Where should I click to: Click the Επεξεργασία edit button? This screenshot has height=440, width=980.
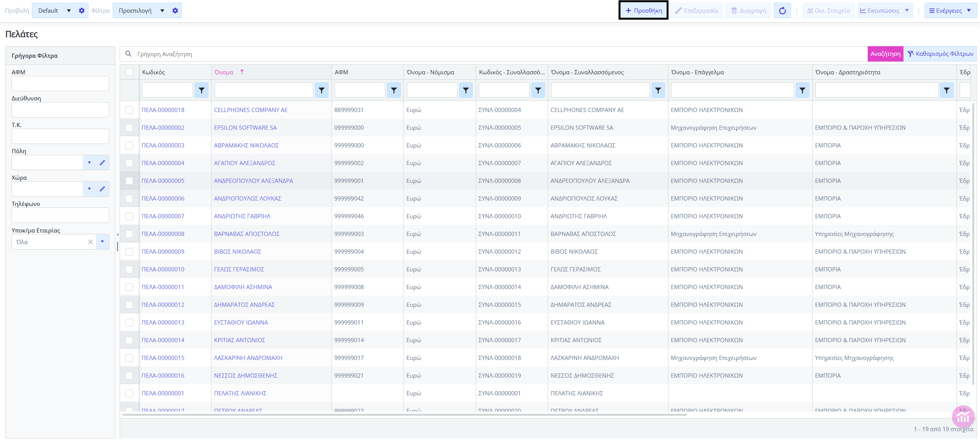pyautogui.click(x=697, y=11)
